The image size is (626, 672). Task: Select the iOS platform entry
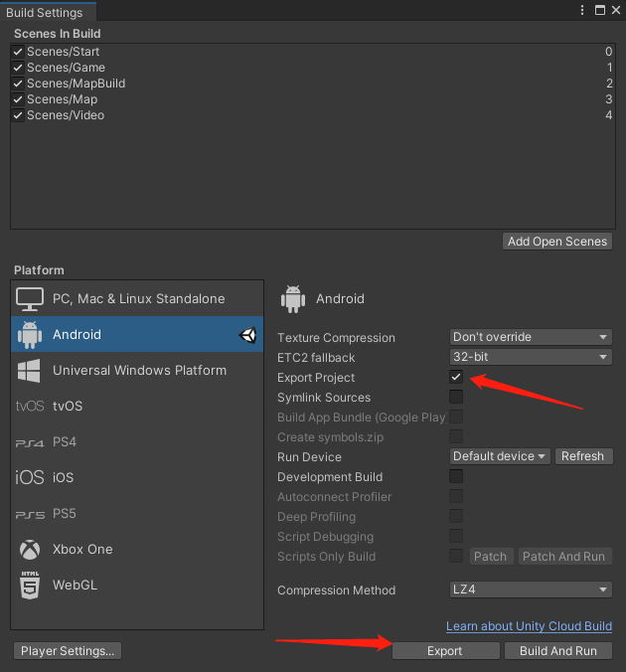point(137,477)
